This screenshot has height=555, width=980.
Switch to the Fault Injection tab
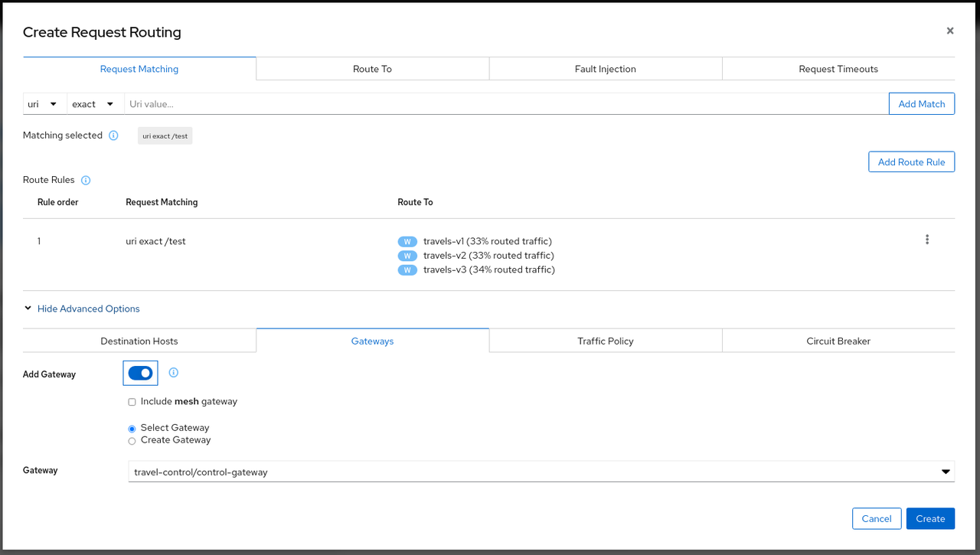pos(605,69)
